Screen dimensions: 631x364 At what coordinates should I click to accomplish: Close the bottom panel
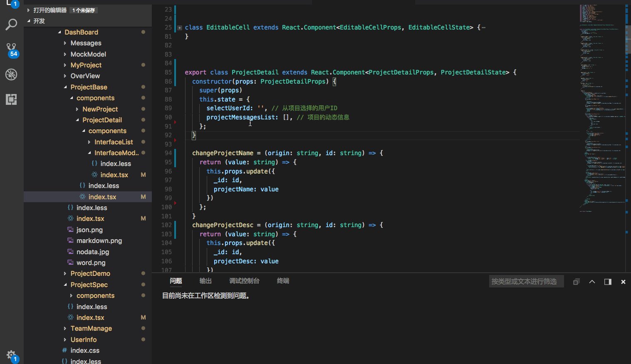point(623,282)
